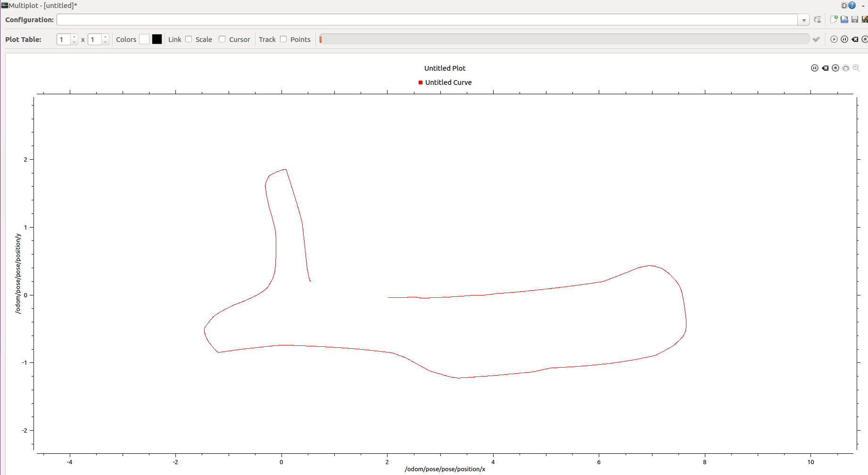Run all plots with the play icon

coord(834,39)
